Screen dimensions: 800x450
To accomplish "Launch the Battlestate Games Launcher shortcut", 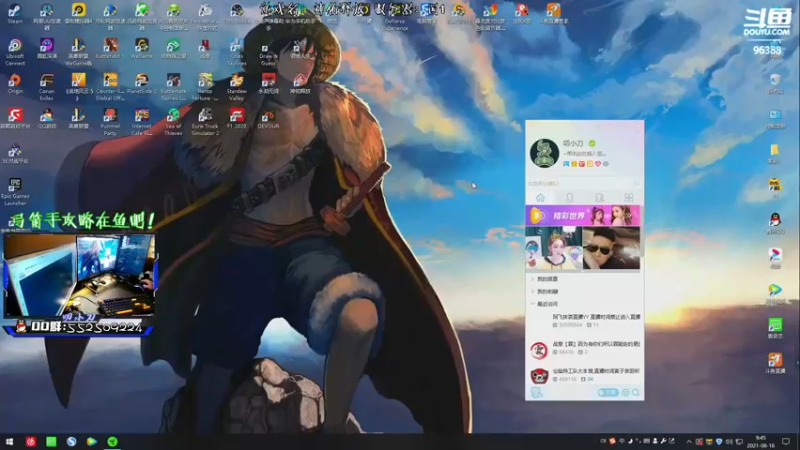I will click(173, 87).
